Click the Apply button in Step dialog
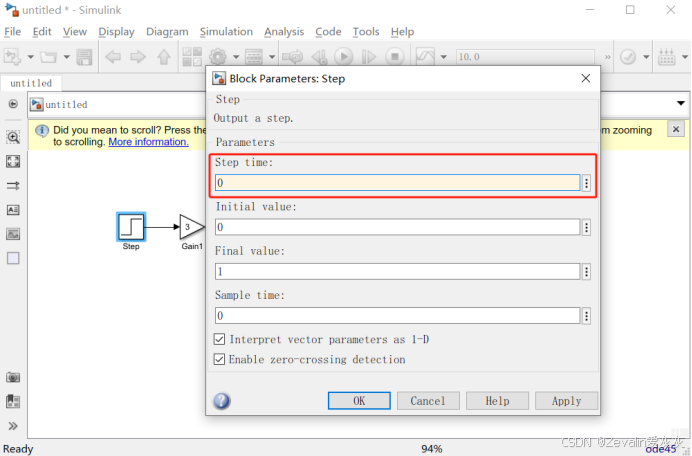This screenshot has height=456, width=692. point(567,401)
